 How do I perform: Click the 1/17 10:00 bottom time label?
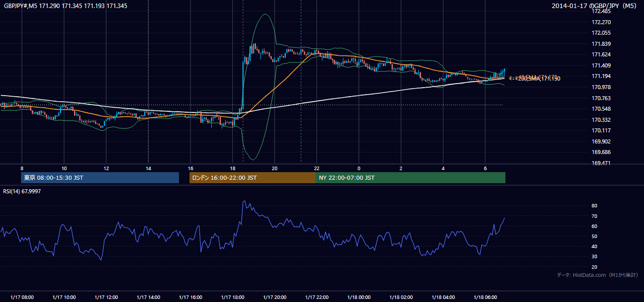64,297
